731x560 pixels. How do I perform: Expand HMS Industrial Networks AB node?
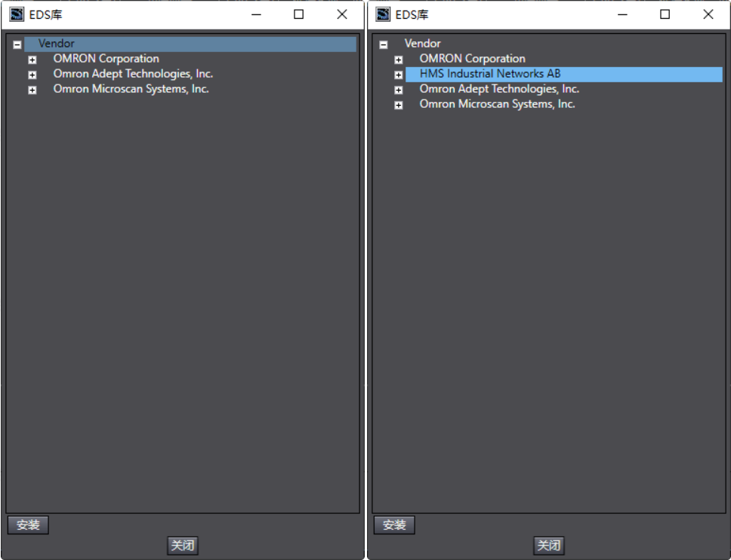coord(398,74)
